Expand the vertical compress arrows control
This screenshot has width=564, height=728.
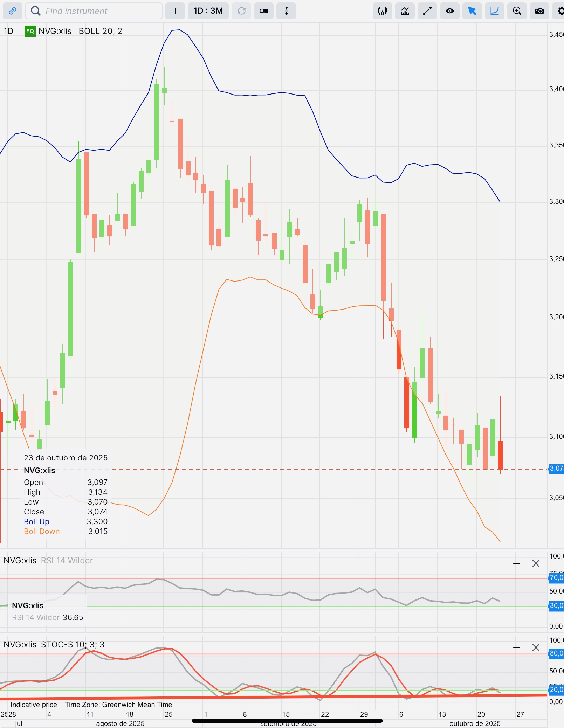click(x=286, y=11)
